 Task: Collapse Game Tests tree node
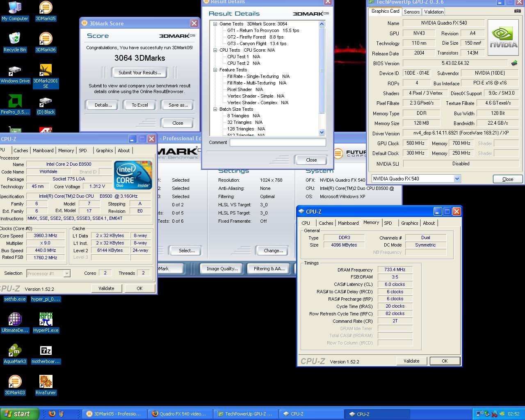click(x=215, y=24)
